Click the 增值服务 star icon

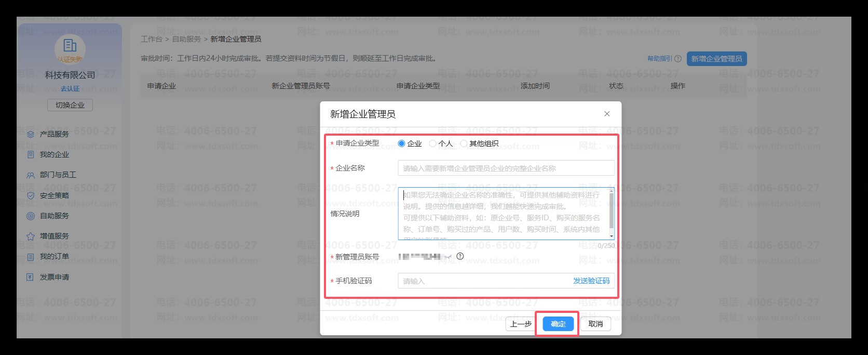(x=31, y=236)
